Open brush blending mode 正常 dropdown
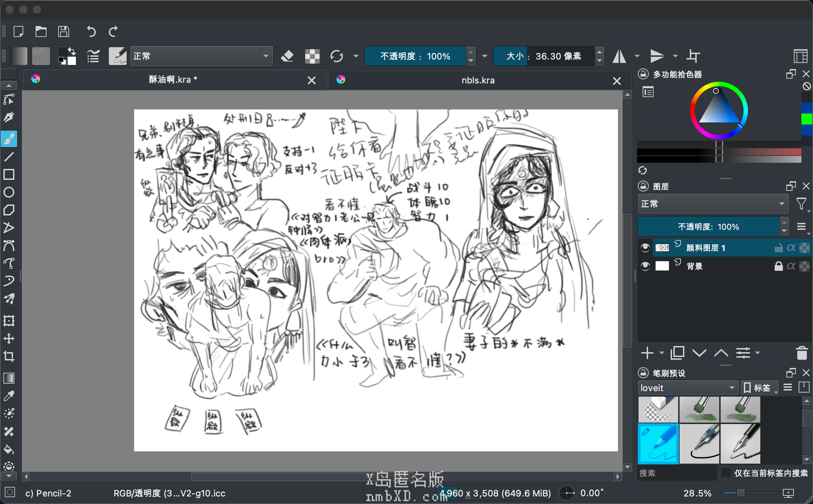Screen dimensions: 813x504 pos(201,56)
